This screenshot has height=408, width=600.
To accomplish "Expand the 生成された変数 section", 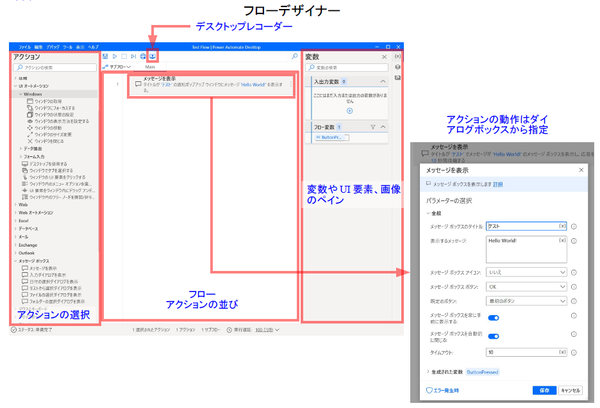I will coord(428,372).
